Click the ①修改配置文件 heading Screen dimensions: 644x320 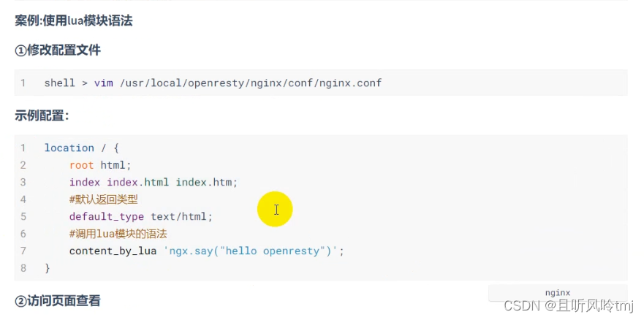[x=58, y=50]
